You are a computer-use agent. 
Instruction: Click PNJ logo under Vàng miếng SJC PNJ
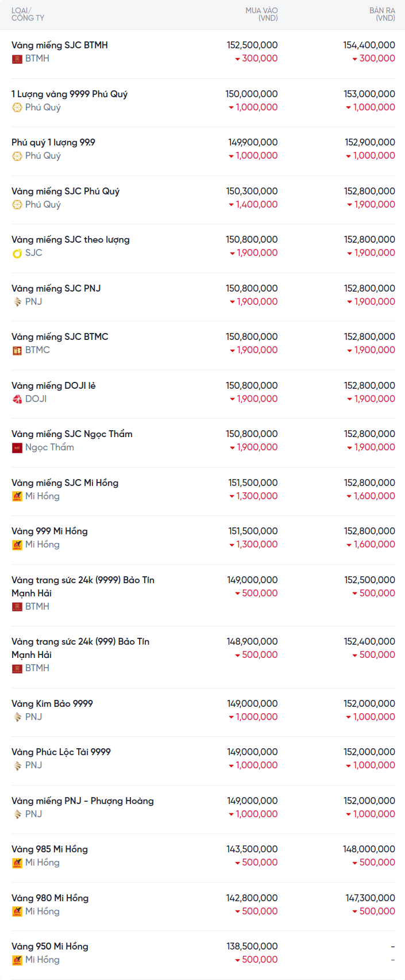coord(17,302)
